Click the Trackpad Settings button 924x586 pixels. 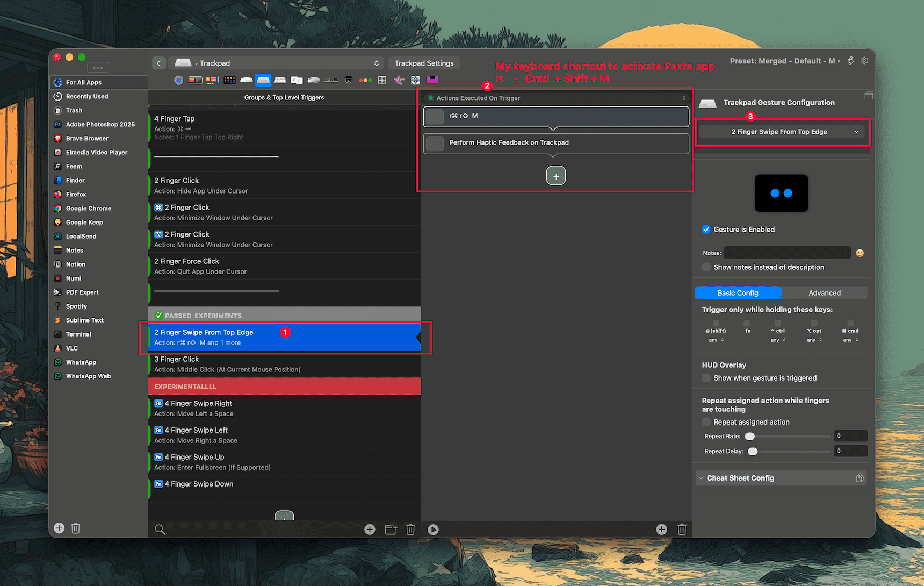pyautogui.click(x=424, y=63)
